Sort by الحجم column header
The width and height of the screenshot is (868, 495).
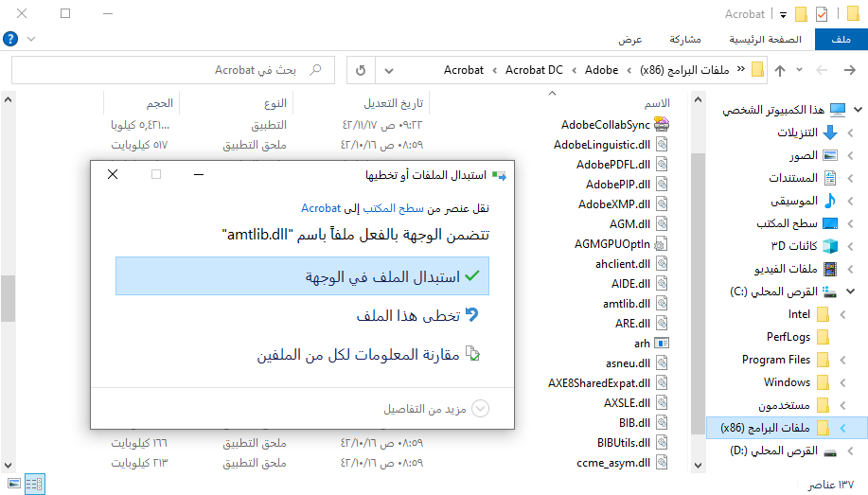(159, 103)
